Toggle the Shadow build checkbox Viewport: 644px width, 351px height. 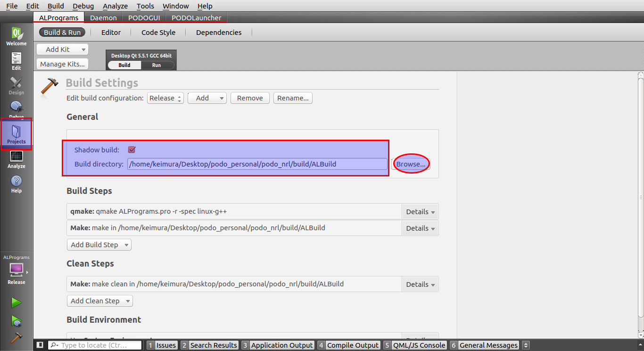point(132,150)
